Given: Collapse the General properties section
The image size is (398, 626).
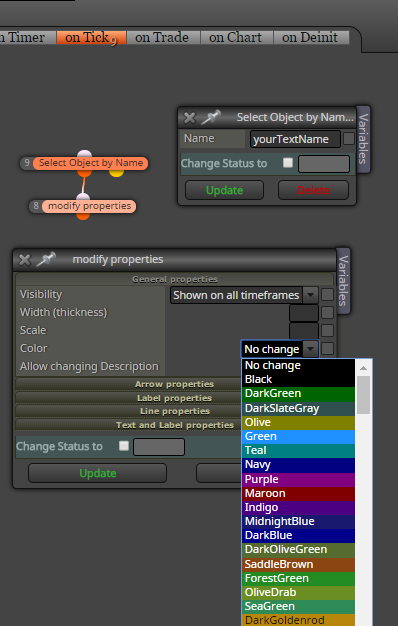Looking at the screenshot, I should pyautogui.click(x=174, y=279).
